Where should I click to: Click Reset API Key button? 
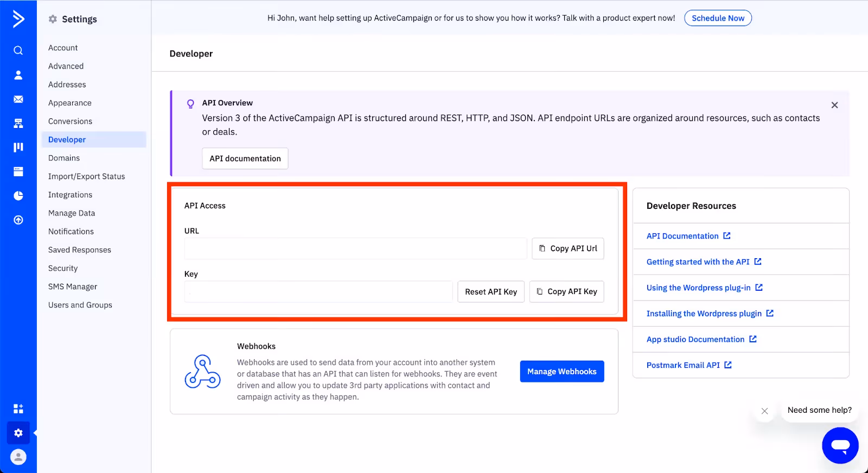pyautogui.click(x=491, y=291)
